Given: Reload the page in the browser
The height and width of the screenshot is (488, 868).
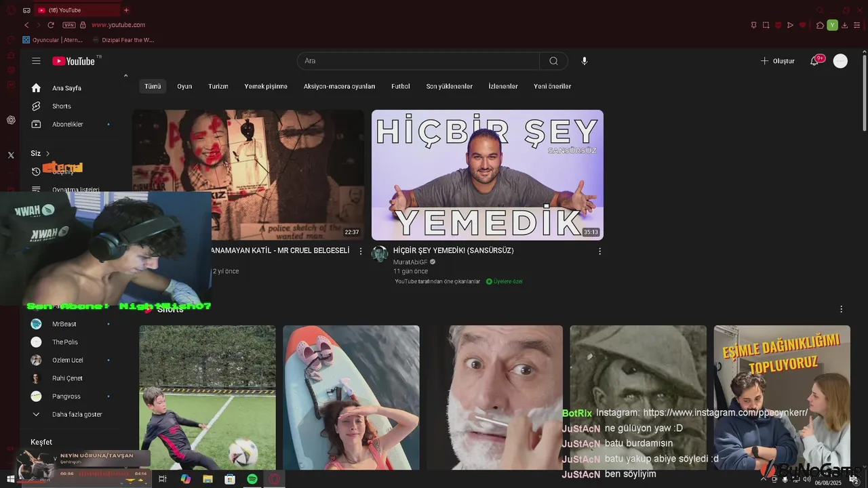Looking at the screenshot, I should [x=51, y=25].
